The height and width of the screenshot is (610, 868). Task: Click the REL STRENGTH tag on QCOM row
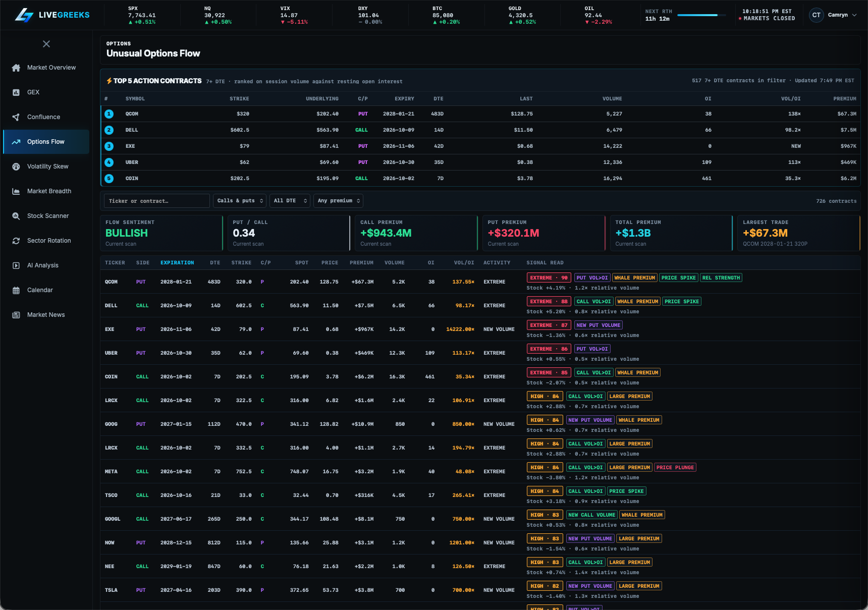(x=721, y=278)
